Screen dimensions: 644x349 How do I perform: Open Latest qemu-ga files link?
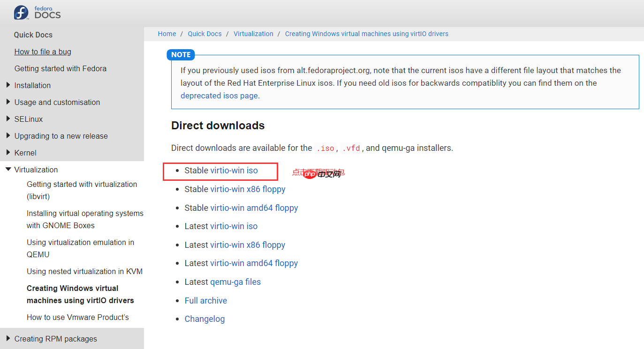(235, 282)
